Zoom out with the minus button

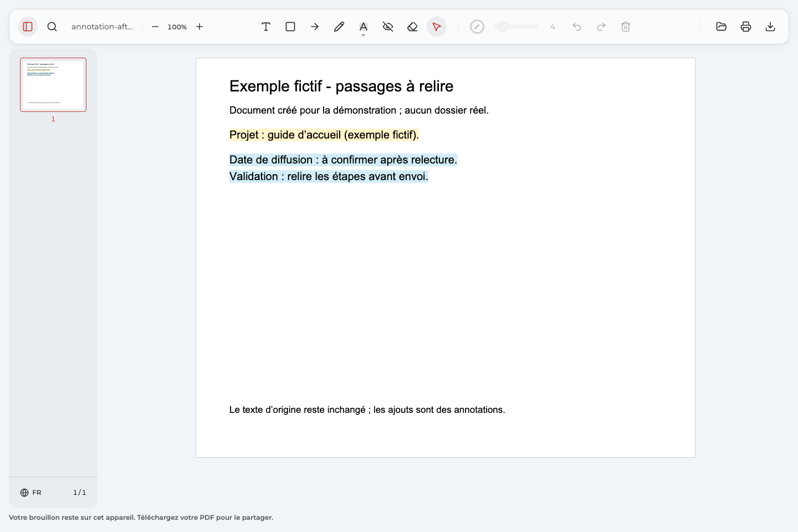tap(155, 27)
